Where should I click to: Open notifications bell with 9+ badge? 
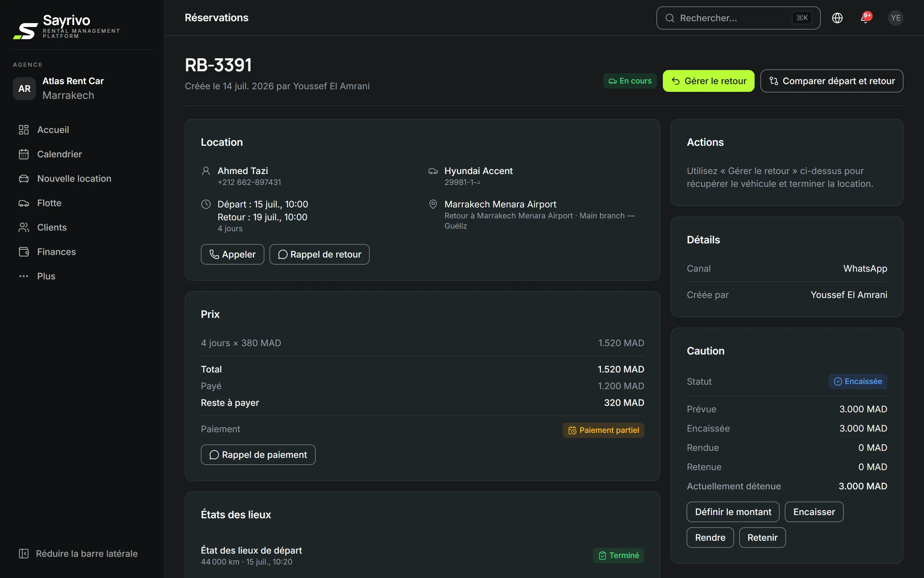pyautogui.click(x=866, y=18)
